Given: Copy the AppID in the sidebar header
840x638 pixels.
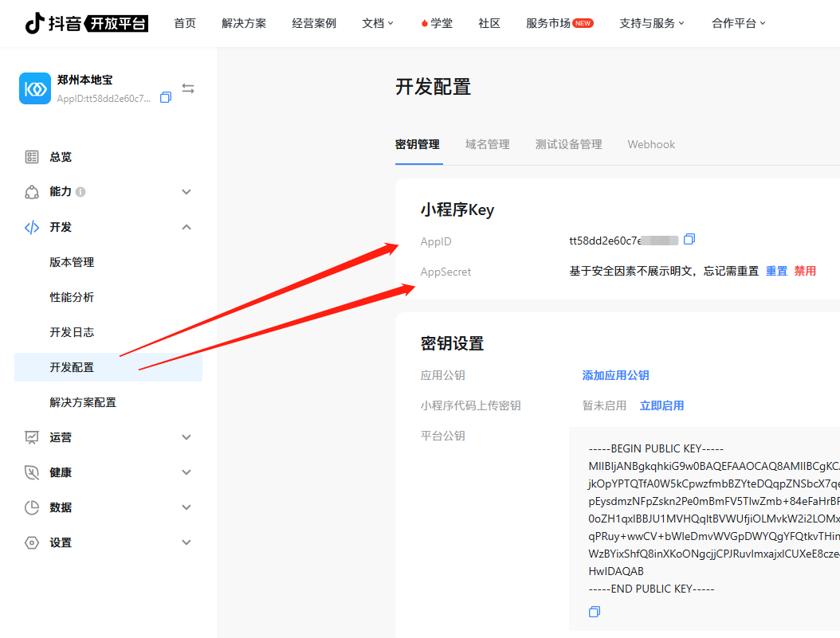Looking at the screenshot, I should [166, 98].
